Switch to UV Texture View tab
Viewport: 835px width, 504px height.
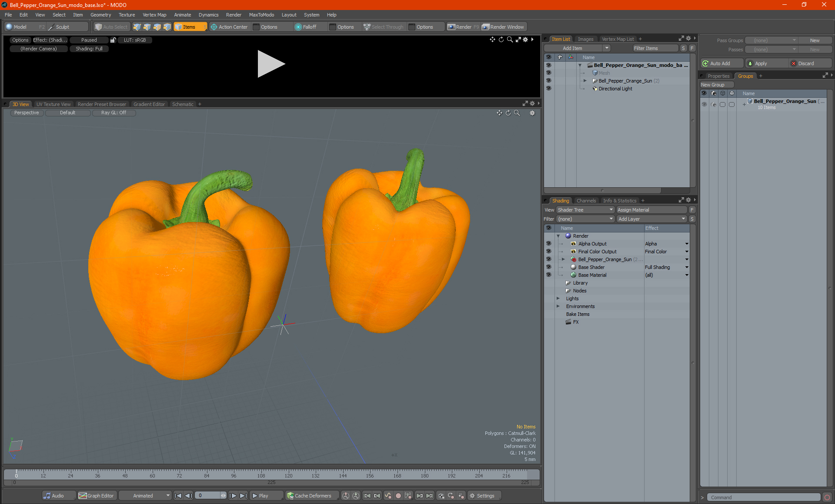click(53, 104)
